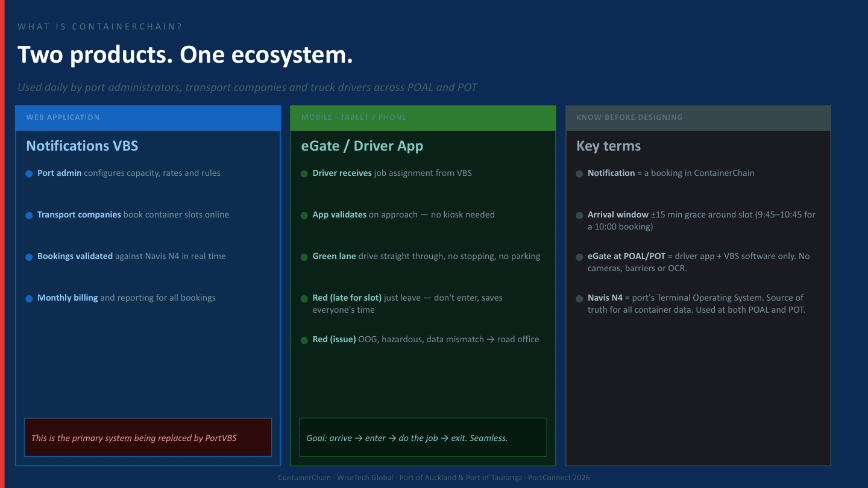Click the 'eGate at POAL/POT' definition
Image resolution: width=868 pixels, height=488 pixels.
click(699, 262)
